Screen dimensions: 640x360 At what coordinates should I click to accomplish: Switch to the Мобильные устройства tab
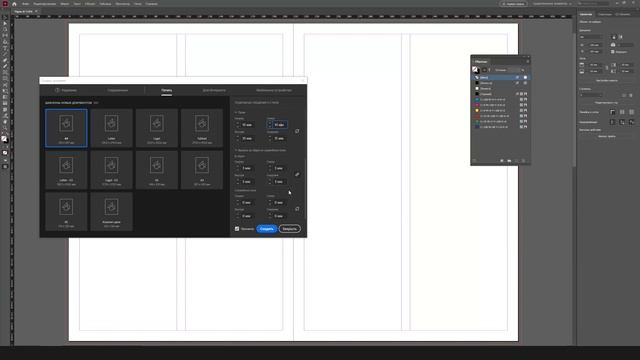click(274, 90)
